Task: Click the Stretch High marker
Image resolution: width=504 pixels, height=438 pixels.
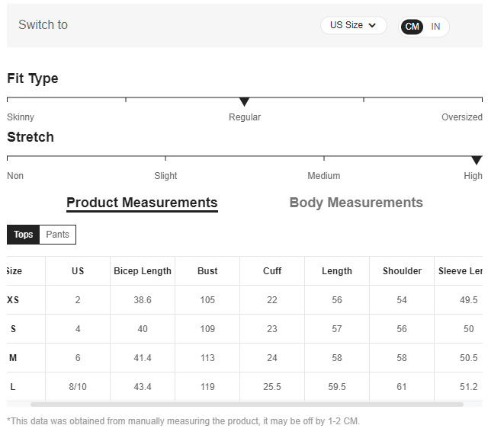Action: coord(477,160)
